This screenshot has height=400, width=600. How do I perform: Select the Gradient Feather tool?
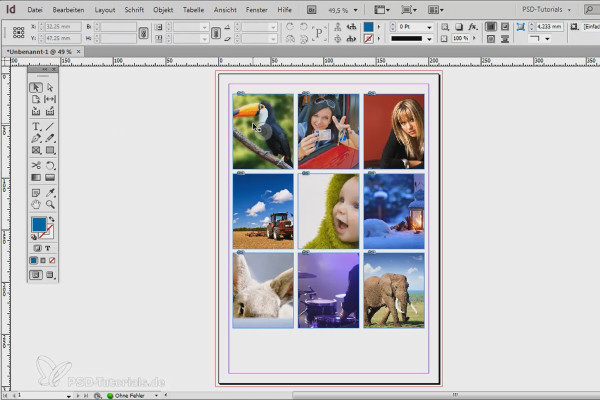pyautogui.click(x=50, y=178)
